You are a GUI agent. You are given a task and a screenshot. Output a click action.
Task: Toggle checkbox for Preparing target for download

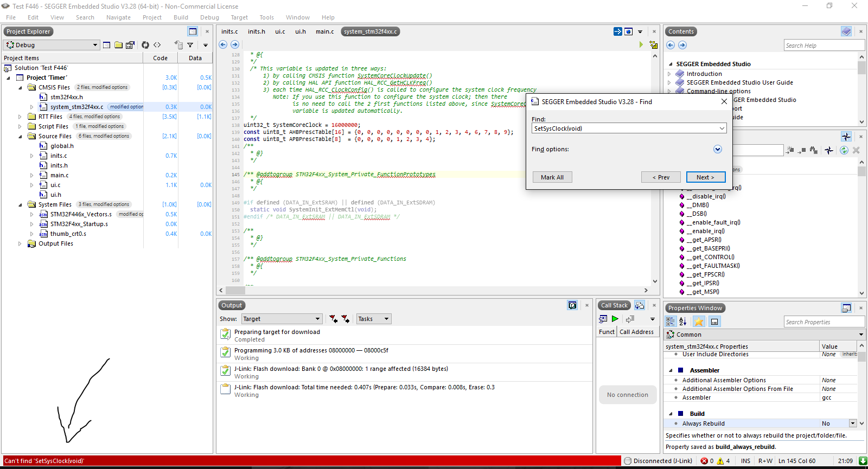pyautogui.click(x=225, y=334)
